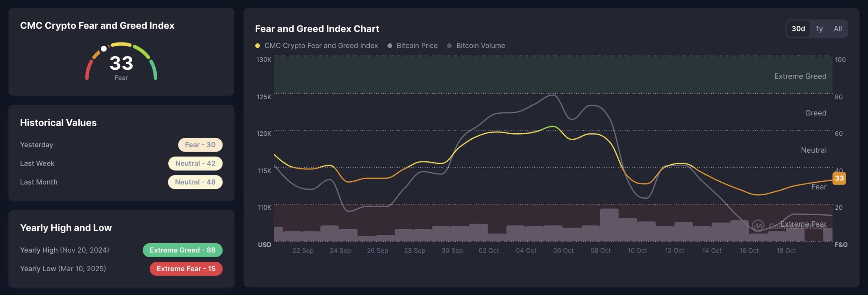Click the white indicator dot on the gauge
868x295 pixels.
point(103,48)
